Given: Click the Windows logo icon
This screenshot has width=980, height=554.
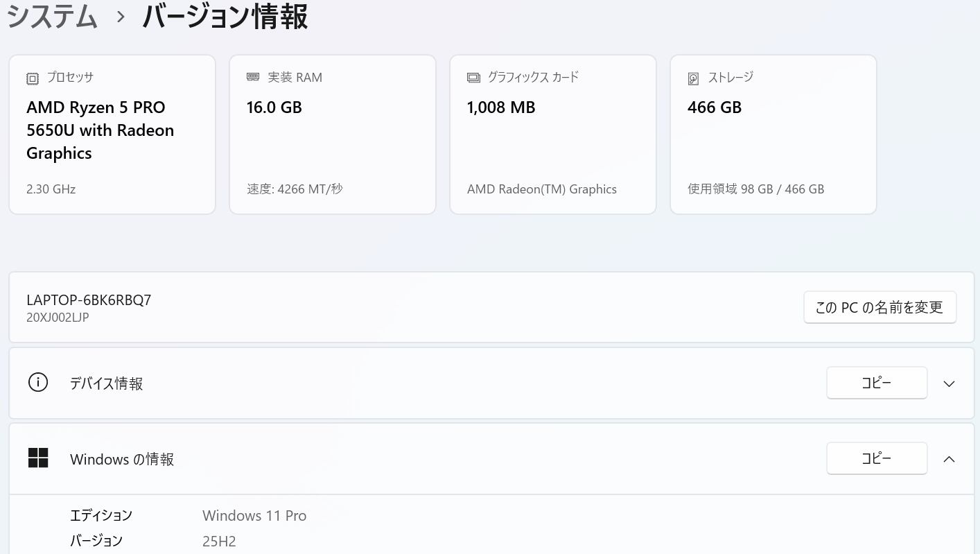Looking at the screenshot, I should point(38,458).
